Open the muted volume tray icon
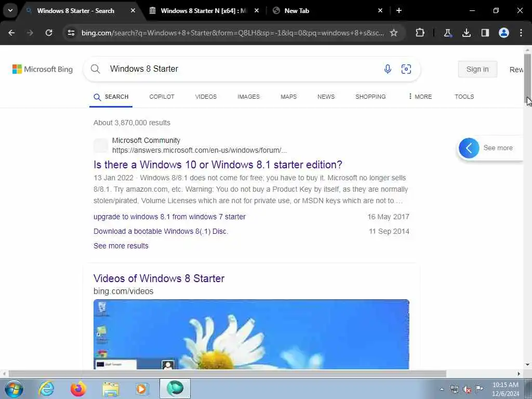The width and height of the screenshot is (532, 399). pos(467,389)
